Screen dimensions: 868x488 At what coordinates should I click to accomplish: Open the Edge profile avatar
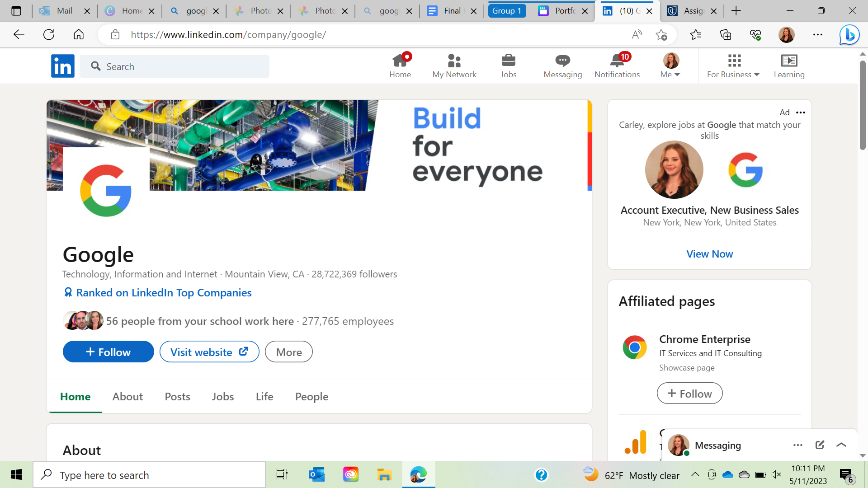[787, 34]
